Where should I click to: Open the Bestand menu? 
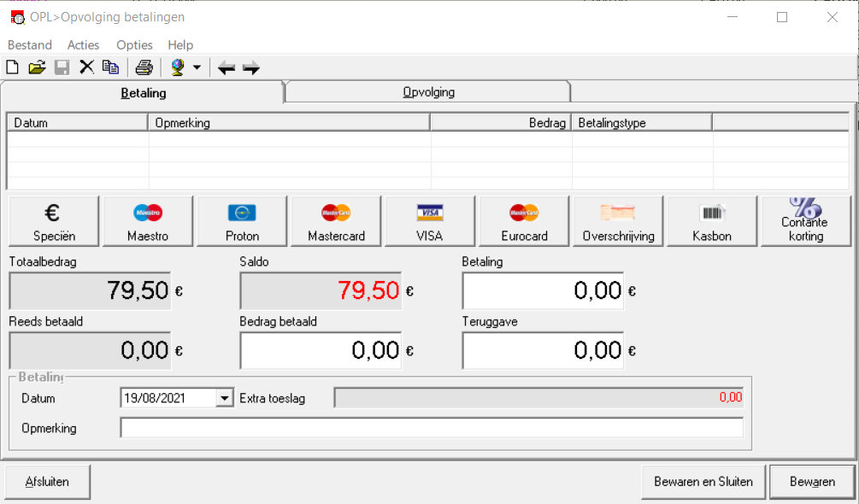pyautogui.click(x=30, y=45)
